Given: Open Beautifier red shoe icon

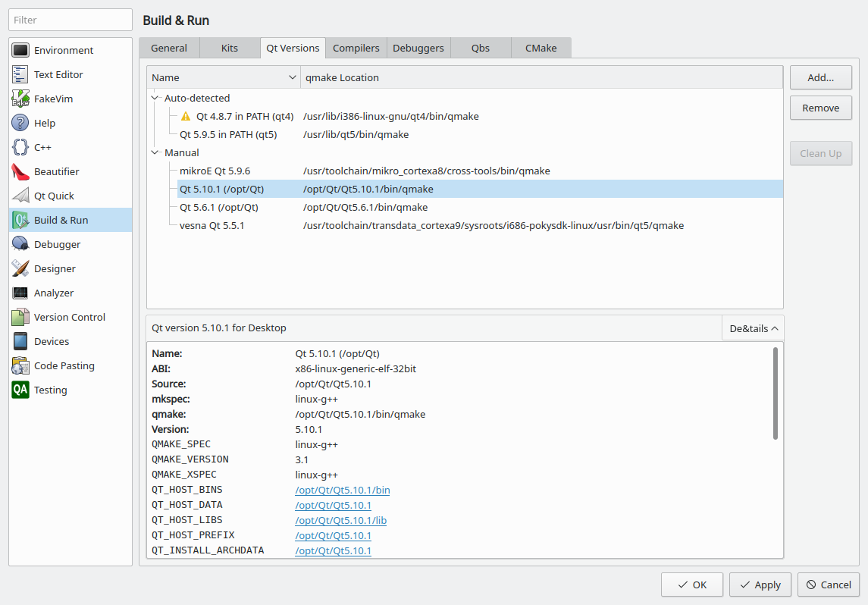Looking at the screenshot, I should [20, 171].
